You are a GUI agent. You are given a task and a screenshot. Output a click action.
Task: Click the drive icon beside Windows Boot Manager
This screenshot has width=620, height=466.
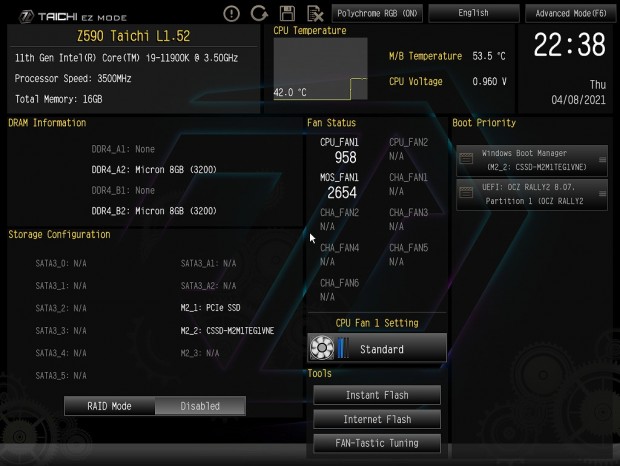[x=466, y=159]
